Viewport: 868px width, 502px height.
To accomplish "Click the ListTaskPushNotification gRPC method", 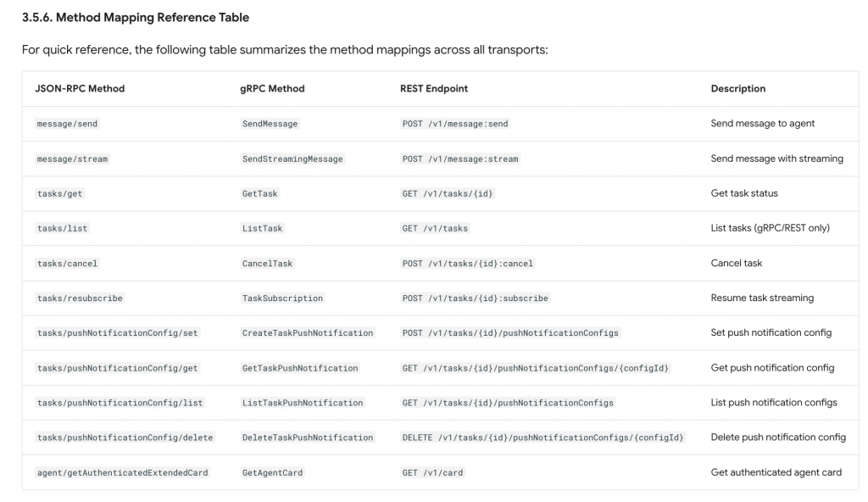I will pos(303,403).
